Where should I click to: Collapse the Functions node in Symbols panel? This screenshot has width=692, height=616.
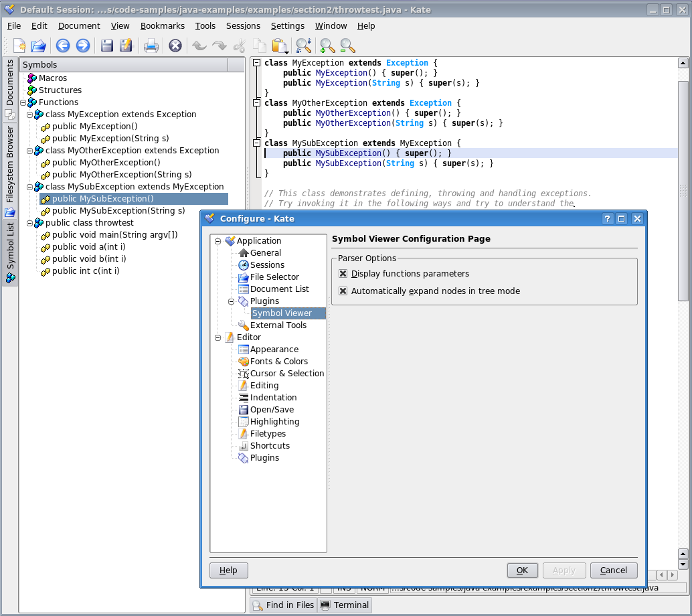(x=23, y=102)
